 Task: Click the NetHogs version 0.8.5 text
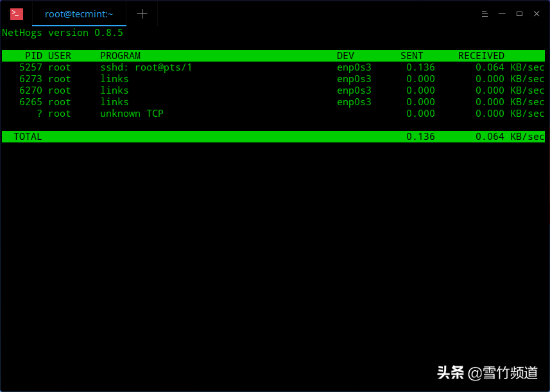63,33
